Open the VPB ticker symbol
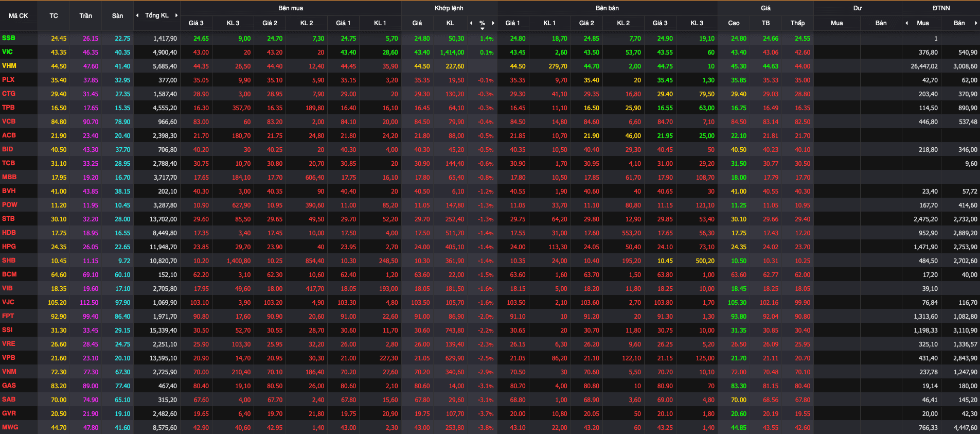The width and height of the screenshot is (980, 434). click(9, 358)
